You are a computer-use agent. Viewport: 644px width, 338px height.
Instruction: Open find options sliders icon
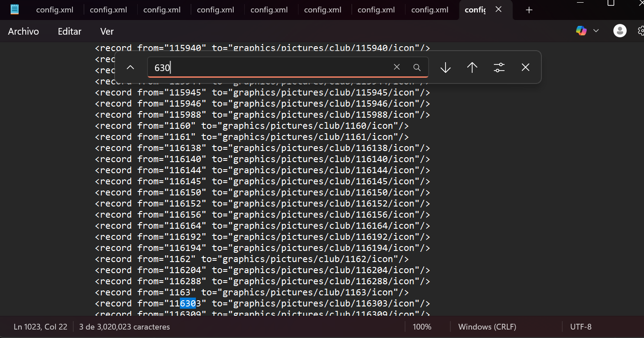499,68
